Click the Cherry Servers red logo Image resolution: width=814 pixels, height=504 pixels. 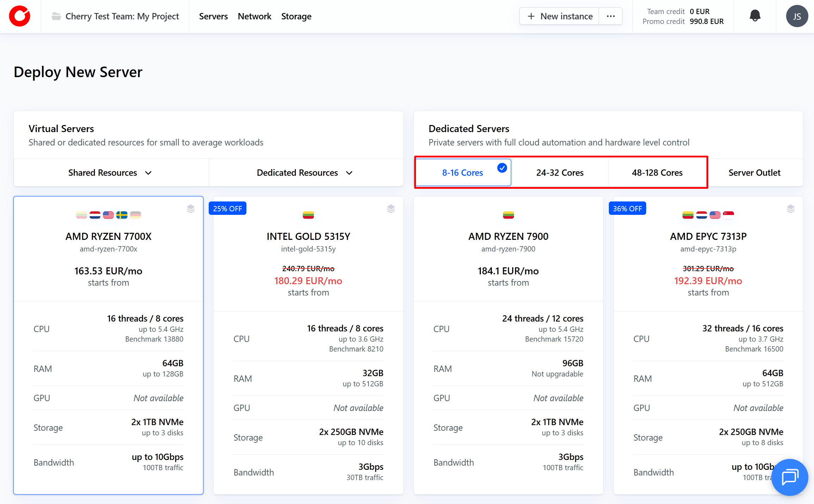(x=20, y=16)
